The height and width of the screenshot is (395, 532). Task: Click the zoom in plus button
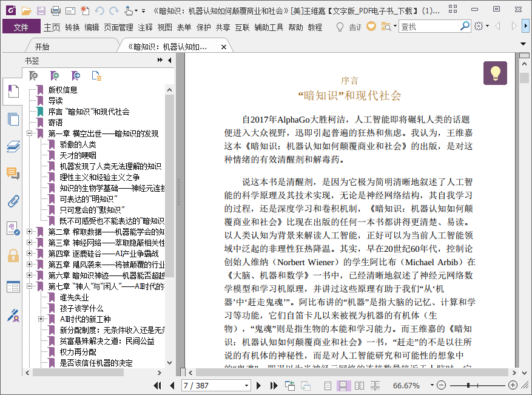pos(513,385)
